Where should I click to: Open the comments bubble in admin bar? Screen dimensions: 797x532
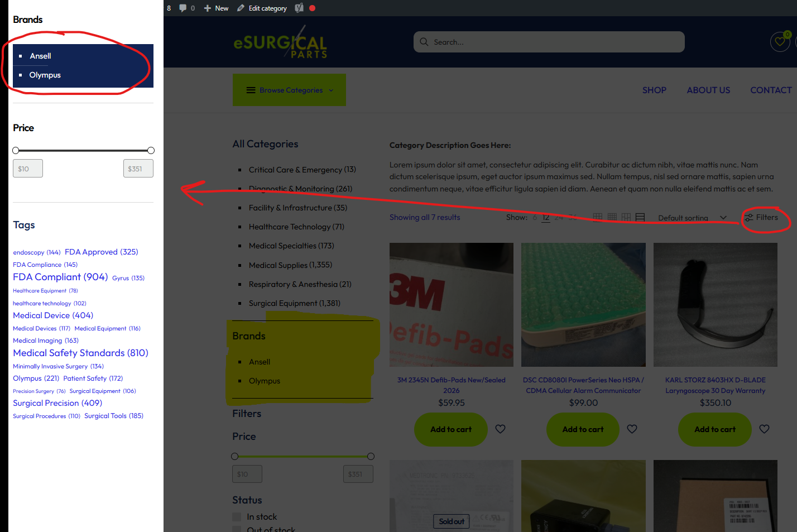point(187,8)
